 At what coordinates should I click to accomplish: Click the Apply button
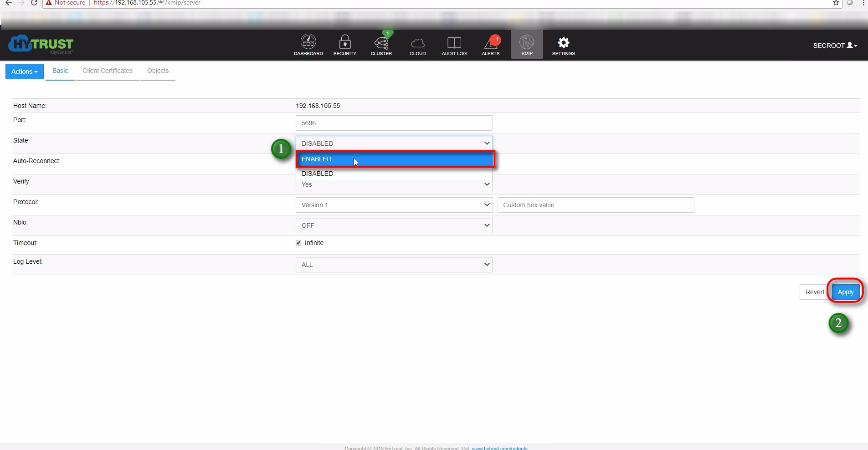(x=845, y=292)
